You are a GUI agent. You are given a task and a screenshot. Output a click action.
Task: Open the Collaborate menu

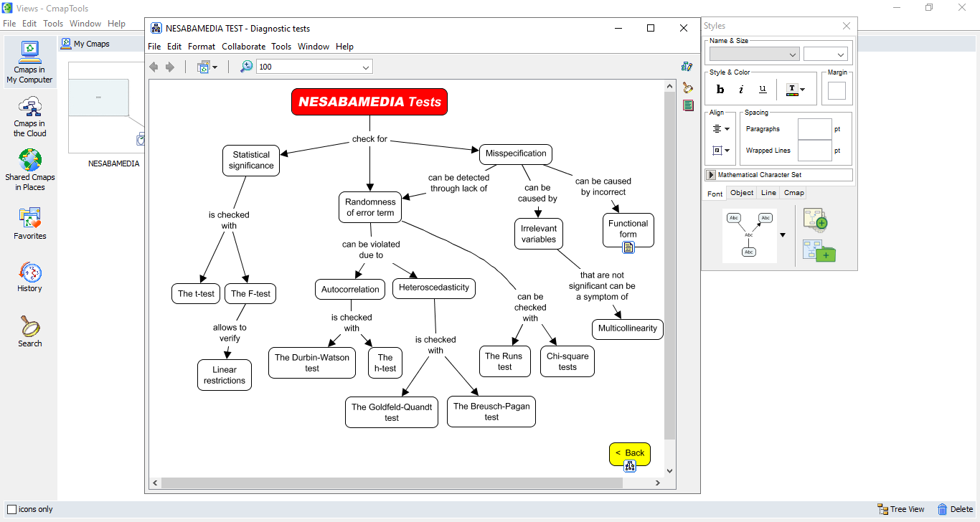click(x=244, y=47)
